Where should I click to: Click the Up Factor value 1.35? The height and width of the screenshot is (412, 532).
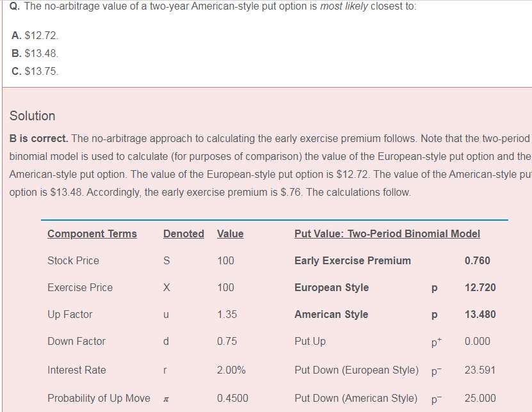pyautogui.click(x=227, y=314)
